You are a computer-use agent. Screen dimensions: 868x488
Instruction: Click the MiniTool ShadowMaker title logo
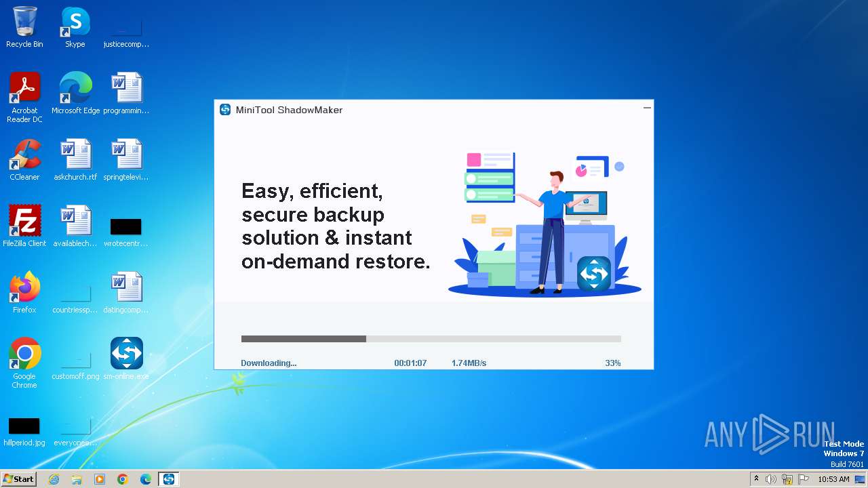click(225, 110)
